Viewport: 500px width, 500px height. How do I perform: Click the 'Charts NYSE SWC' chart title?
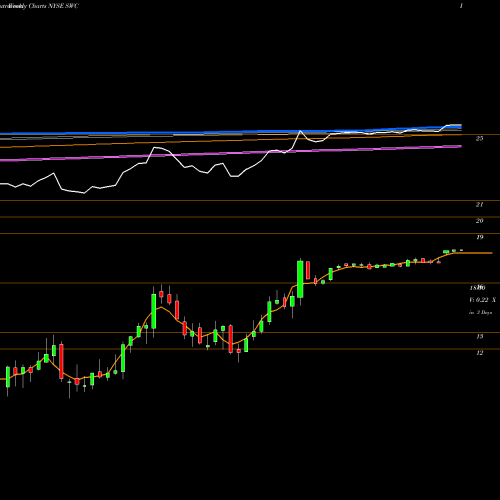[53, 6]
